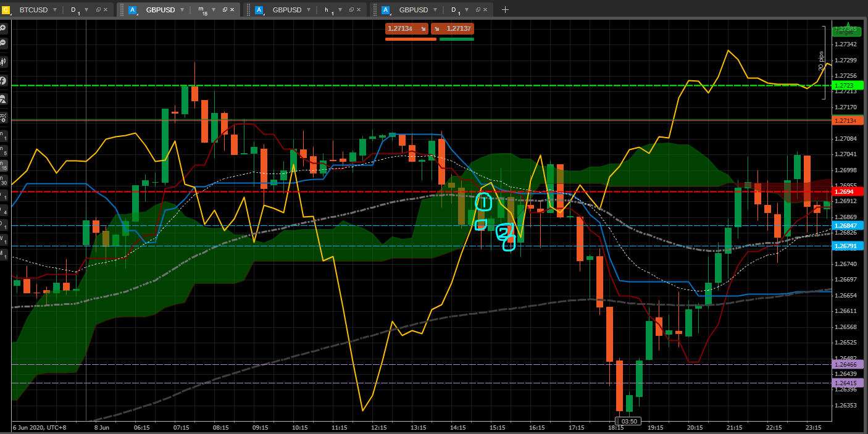
Task: Click the 1.27137 buy price button
Action: click(453, 28)
